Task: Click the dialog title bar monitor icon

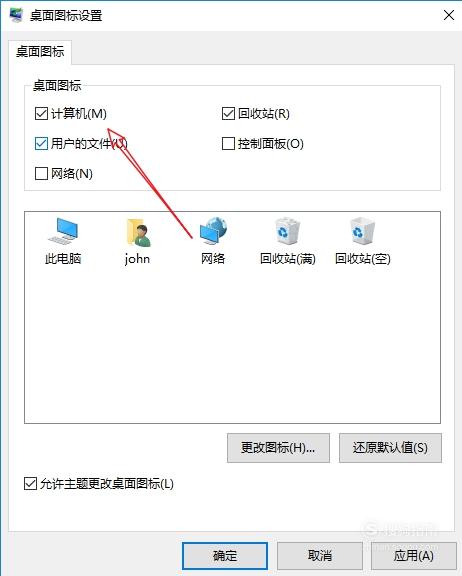Action: coord(16,15)
